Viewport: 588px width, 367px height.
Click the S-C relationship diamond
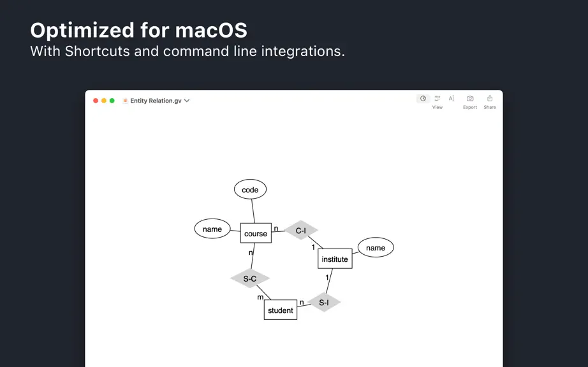[x=250, y=278]
